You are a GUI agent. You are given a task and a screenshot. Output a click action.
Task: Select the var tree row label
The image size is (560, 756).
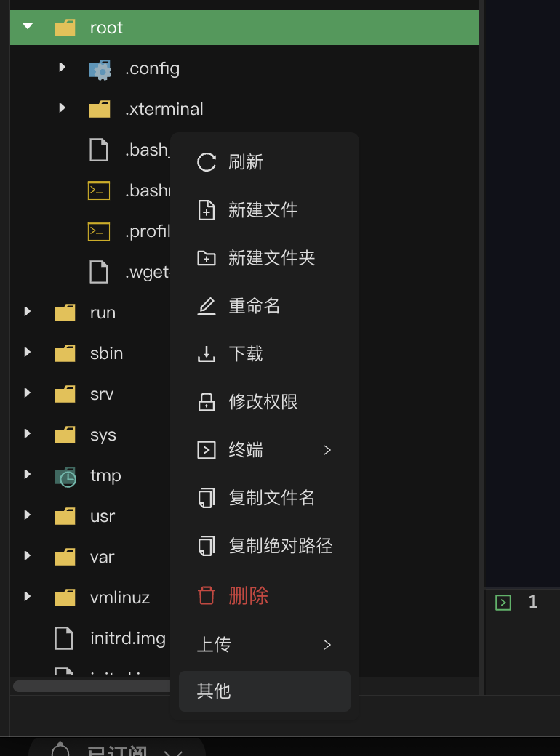(x=103, y=558)
